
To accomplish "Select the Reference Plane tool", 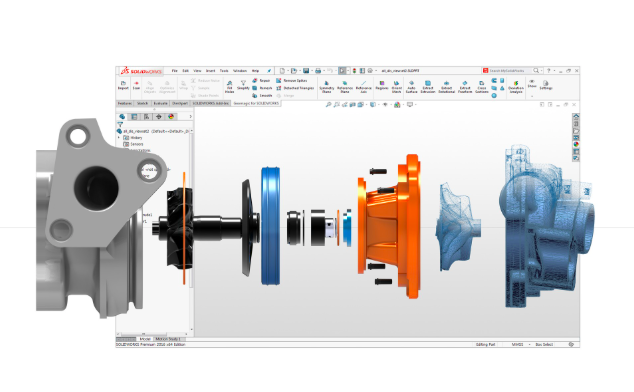I will coord(344,87).
